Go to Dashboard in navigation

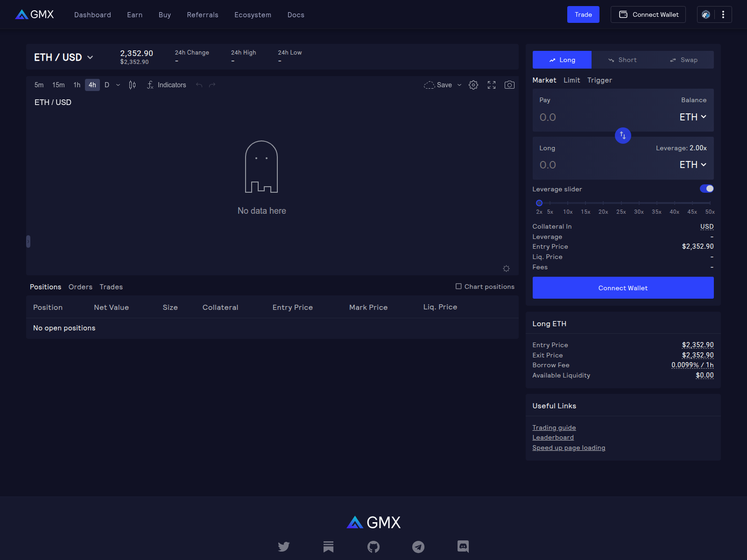click(x=92, y=15)
